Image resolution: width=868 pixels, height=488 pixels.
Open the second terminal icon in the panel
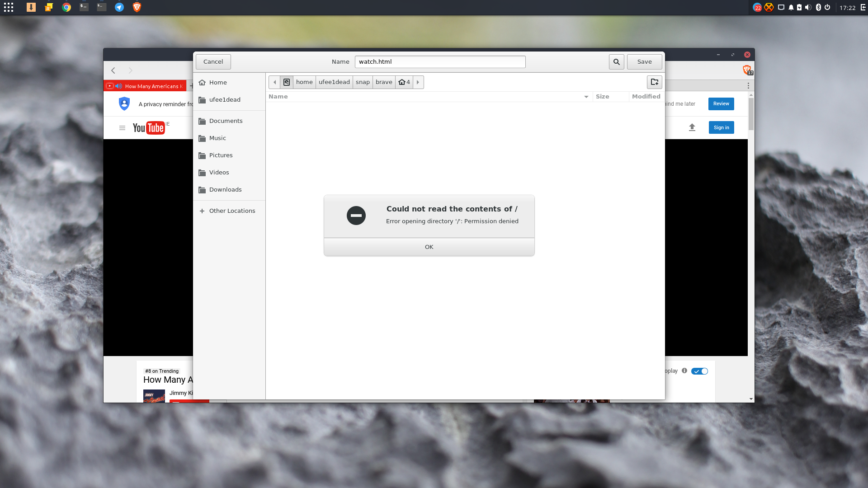(102, 7)
